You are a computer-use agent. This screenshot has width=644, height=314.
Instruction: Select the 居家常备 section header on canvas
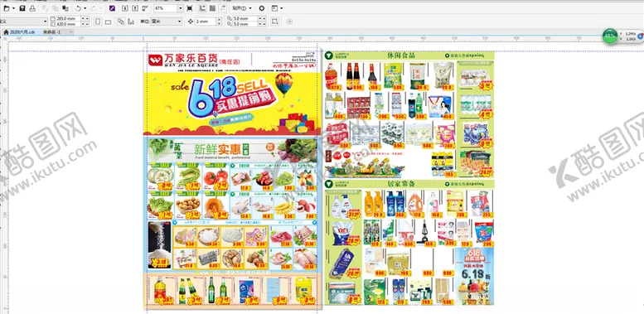click(x=409, y=184)
